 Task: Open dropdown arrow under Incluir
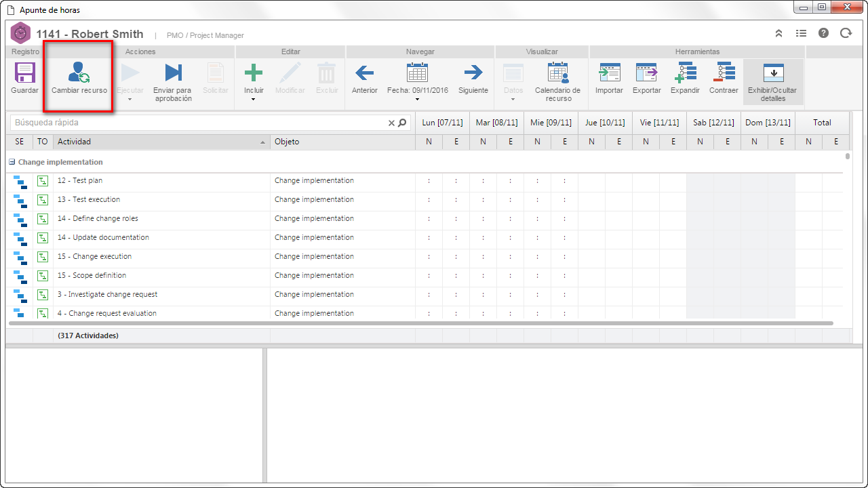(x=254, y=99)
